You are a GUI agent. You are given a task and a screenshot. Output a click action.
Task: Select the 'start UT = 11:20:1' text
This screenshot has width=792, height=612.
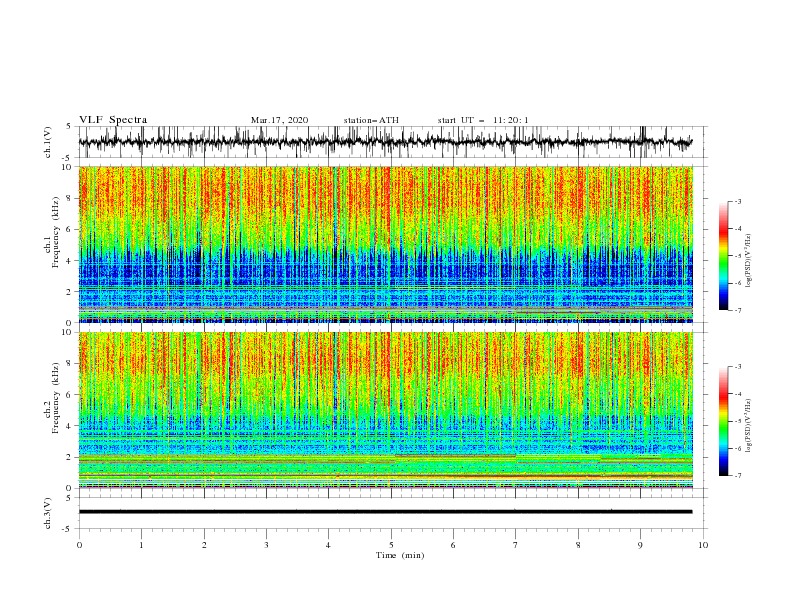483,120
